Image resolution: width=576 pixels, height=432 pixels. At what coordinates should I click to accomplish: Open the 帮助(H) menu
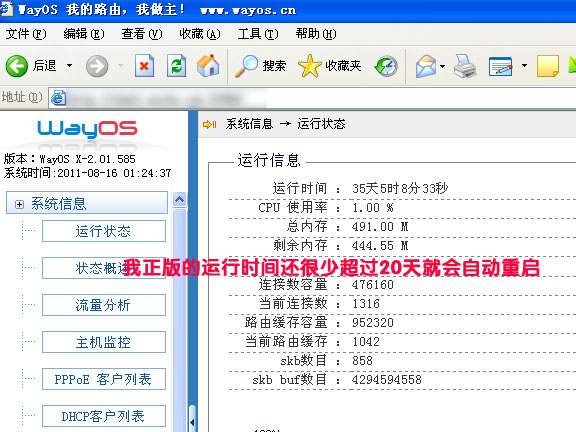(316, 34)
